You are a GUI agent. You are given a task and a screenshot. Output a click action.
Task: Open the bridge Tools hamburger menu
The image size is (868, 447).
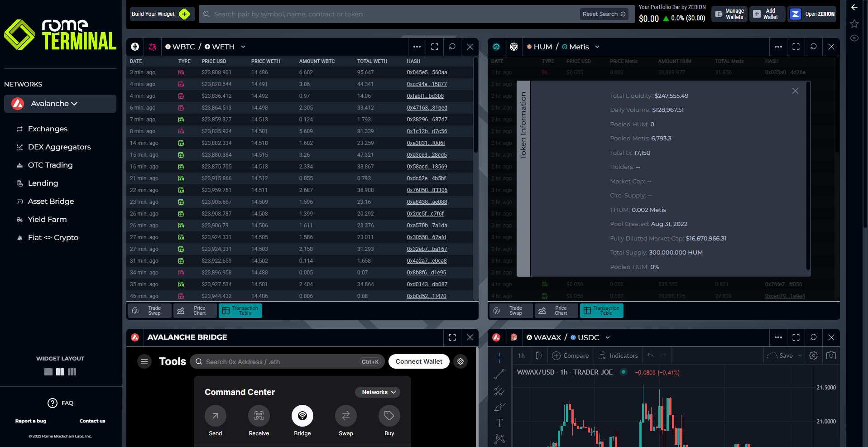click(144, 361)
